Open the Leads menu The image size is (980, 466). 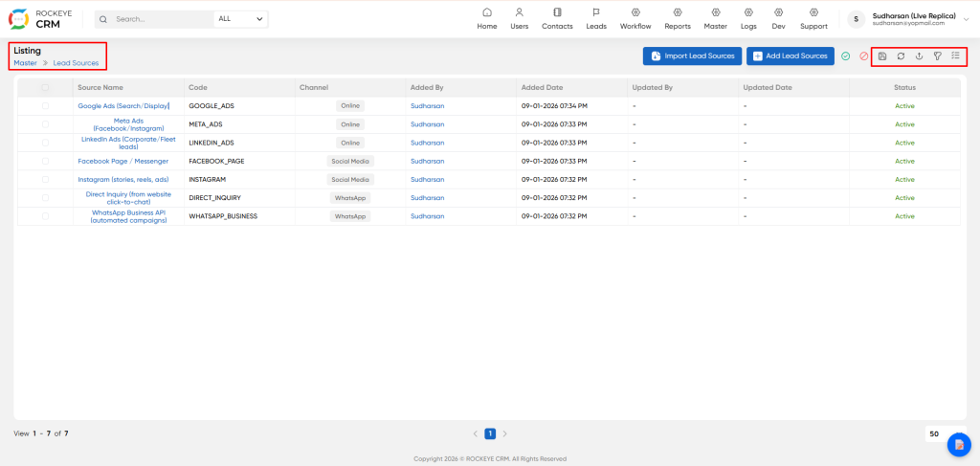[595, 19]
